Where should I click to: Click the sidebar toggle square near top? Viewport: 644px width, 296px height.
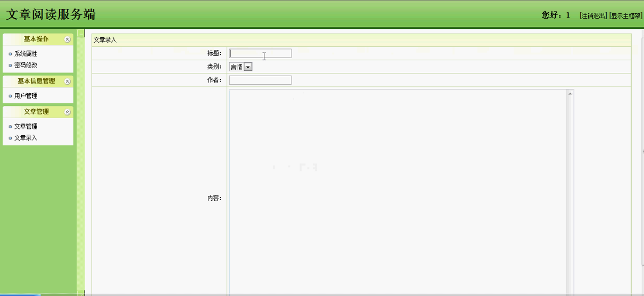[x=81, y=33]
